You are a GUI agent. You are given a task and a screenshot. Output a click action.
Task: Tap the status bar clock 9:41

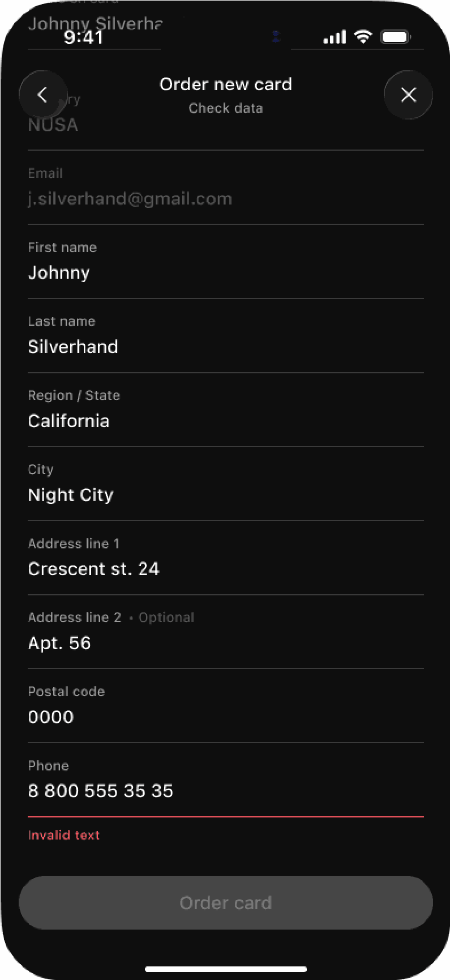83,37
